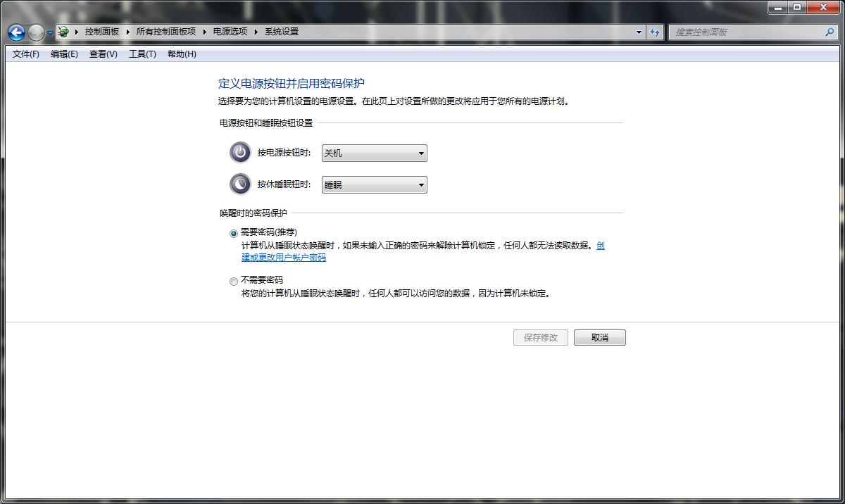Viewport: 845px width, 504px height.
Task: Select 需要密码(推荐) radio button
Action: pos(234,233)
